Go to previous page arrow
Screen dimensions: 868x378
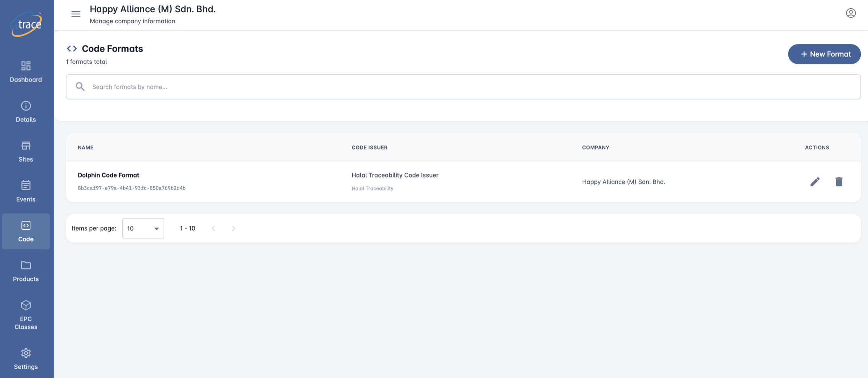(x=213, y=228)
